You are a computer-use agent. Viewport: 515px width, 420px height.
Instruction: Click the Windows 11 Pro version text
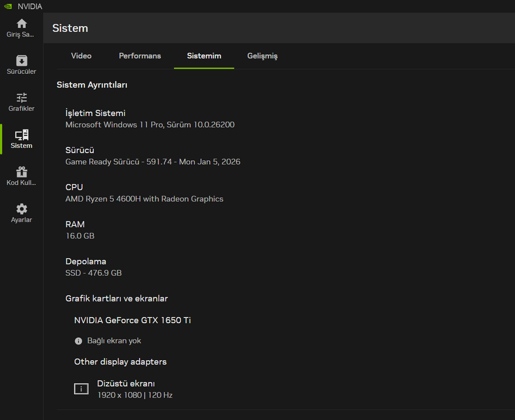(150, 125)
